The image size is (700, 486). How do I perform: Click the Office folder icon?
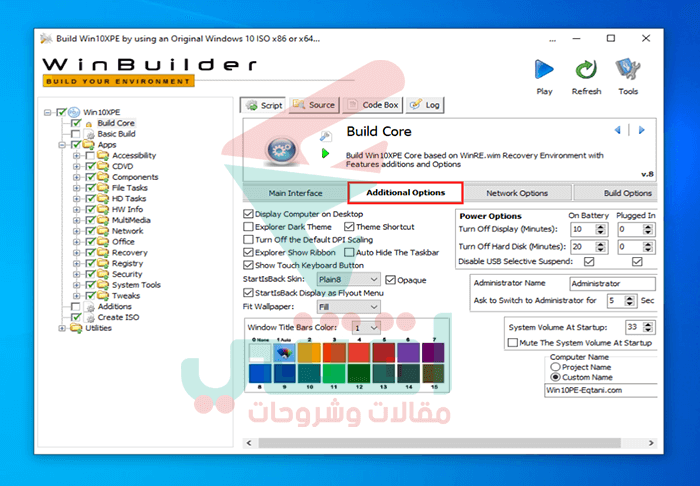(x=103, y=241)
